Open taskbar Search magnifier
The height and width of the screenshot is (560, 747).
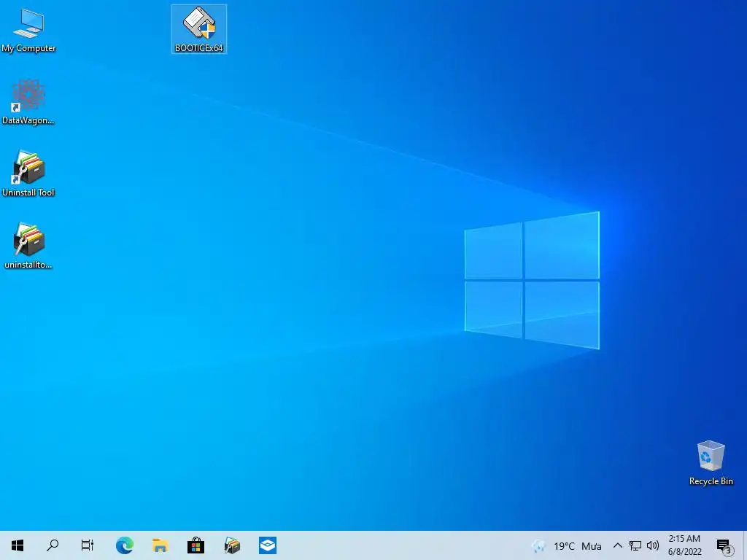(53, 545)
